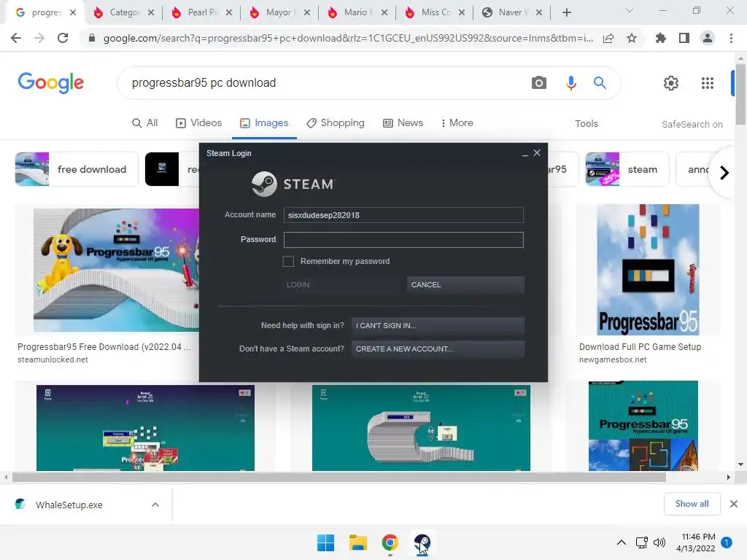Click the Google logo
The image size is (747, 560).
click(51, 83)
